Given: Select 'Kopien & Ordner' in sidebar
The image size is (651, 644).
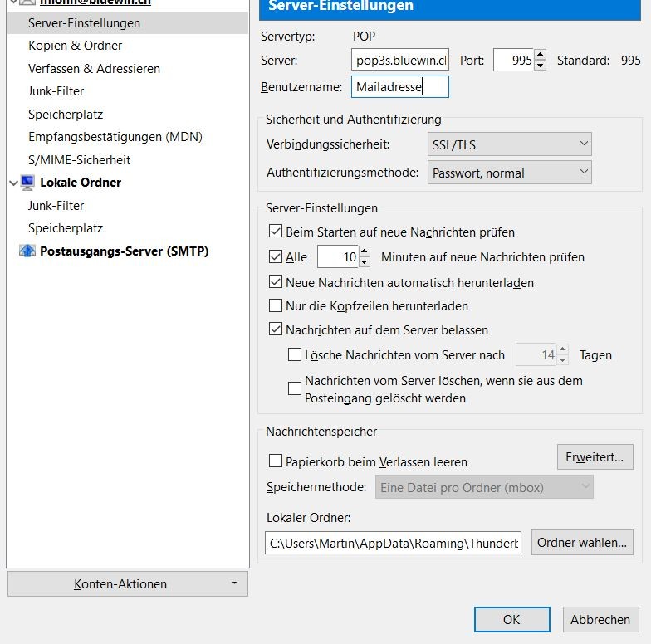Looking at the screenshot, I should (x=75, y=46).
